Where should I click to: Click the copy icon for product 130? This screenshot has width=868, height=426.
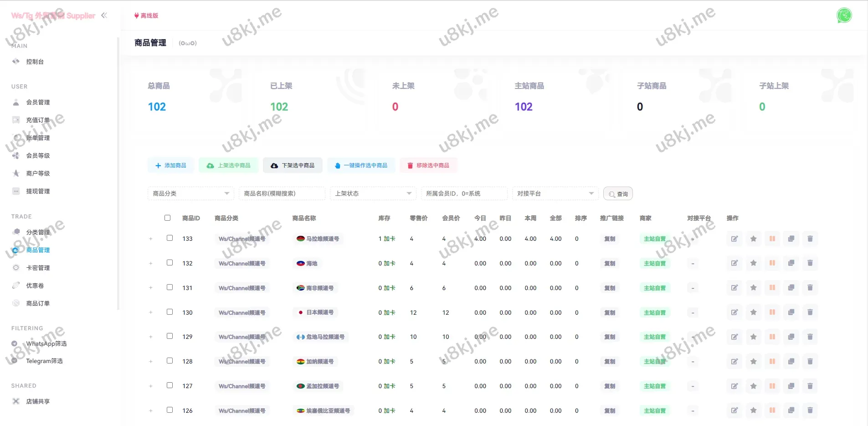[x=791, y=312]
